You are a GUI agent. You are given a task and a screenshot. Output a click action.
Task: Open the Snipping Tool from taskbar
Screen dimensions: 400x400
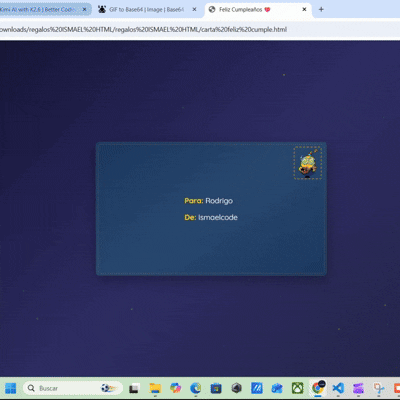[x=379, y=388]
